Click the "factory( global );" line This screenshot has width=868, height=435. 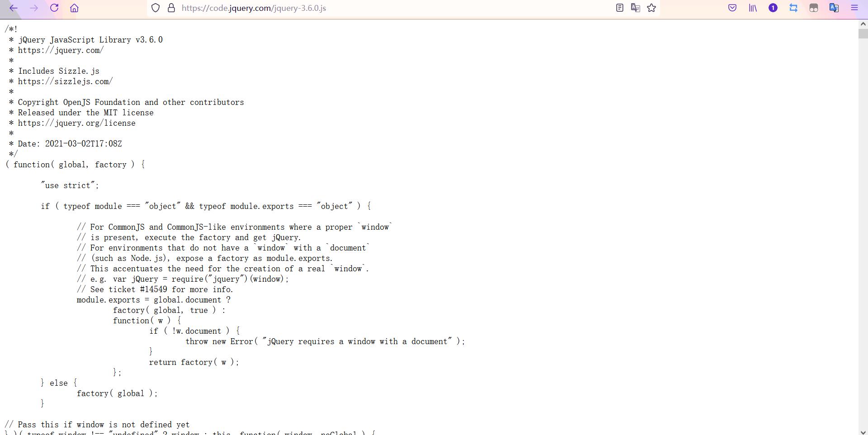(x=117, y=393)
